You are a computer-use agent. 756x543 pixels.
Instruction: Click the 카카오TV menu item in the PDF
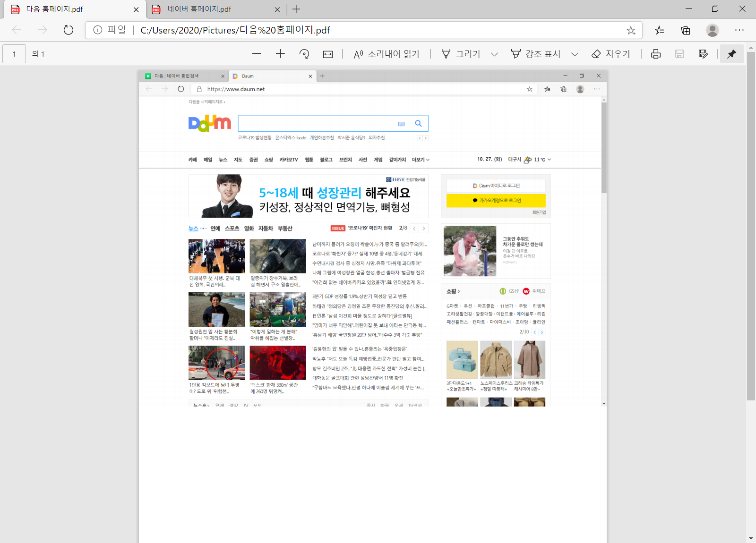tap(289, 160)
